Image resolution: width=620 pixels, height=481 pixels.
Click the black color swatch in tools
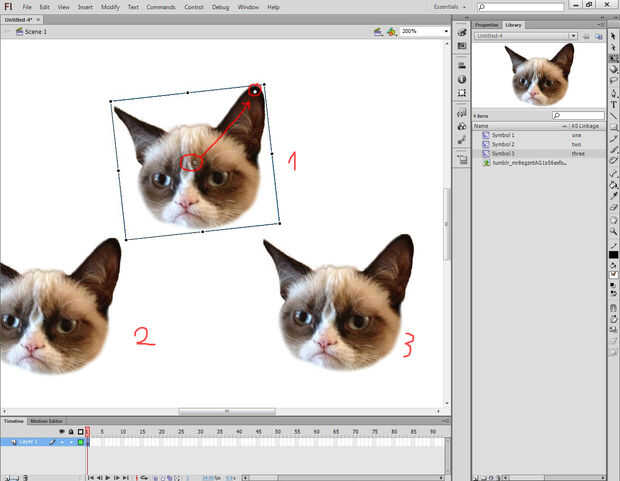(613, 255)
